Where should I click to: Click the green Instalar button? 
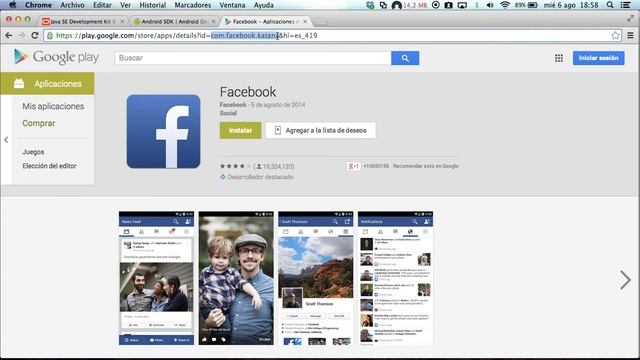[x=240, y=130]
